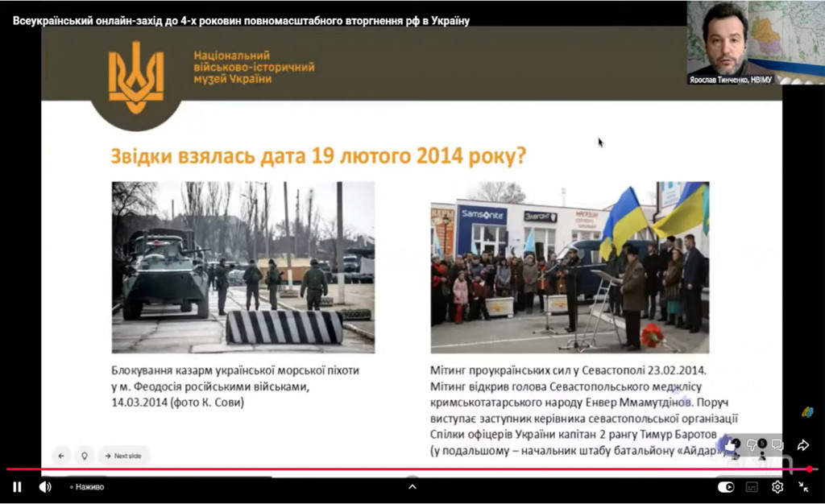The image size is (825, 504).
Task: Click heading Звідки взялась дата 19 лютого
Action: (318, 156)
